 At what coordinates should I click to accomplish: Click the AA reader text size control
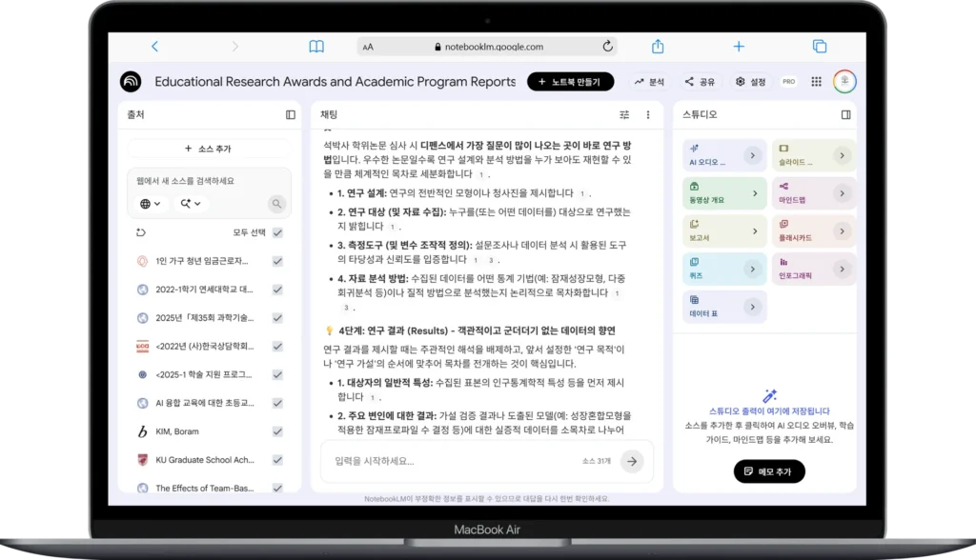(368, 47)
